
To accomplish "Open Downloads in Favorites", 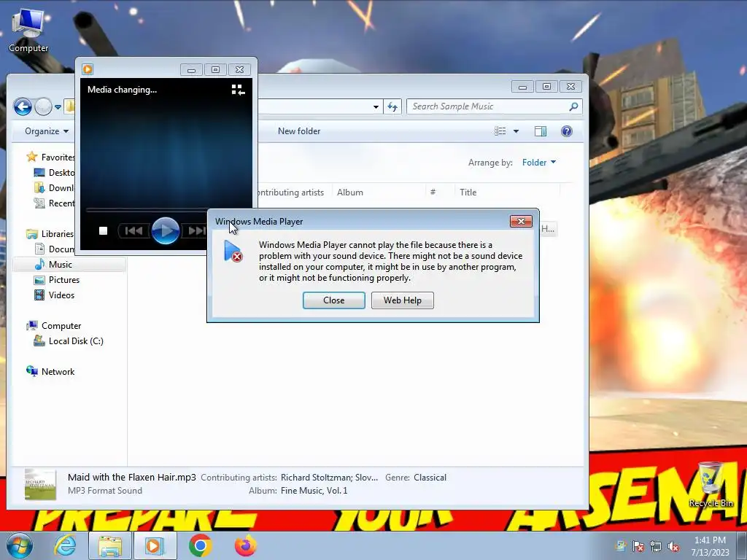I will pyautogui.click(x=54, y=188).
